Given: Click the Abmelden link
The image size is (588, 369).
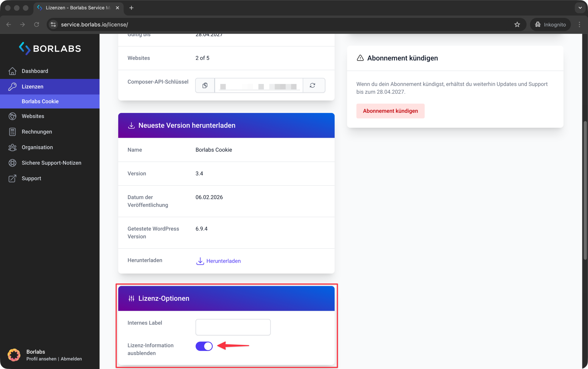Looking at the screenshot, I should click(71, 359).
